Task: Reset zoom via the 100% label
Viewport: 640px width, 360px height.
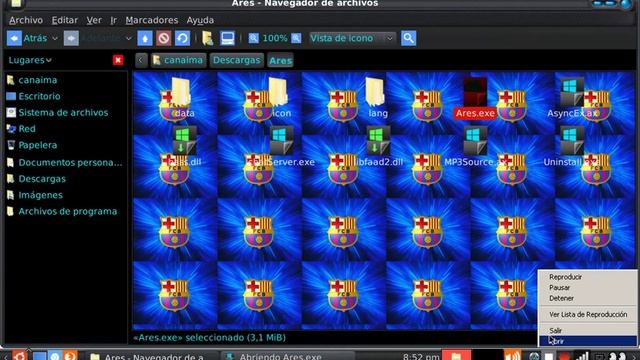Action: click(x=275, y=38)
